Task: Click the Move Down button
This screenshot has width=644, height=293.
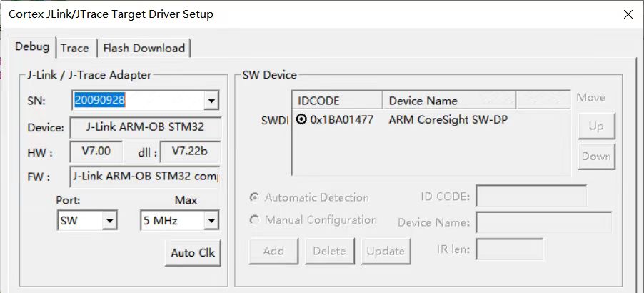Action: tap(596, 157)
